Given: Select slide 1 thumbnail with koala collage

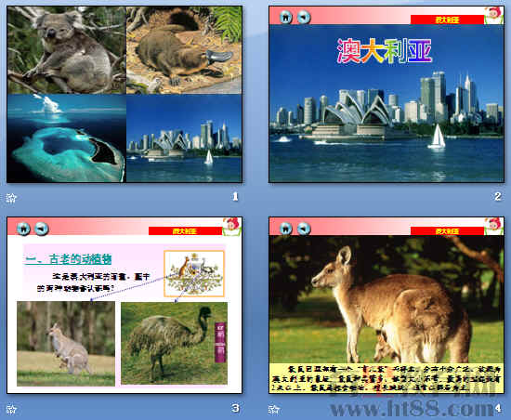Looking at the screenshot, I should 124,94.
